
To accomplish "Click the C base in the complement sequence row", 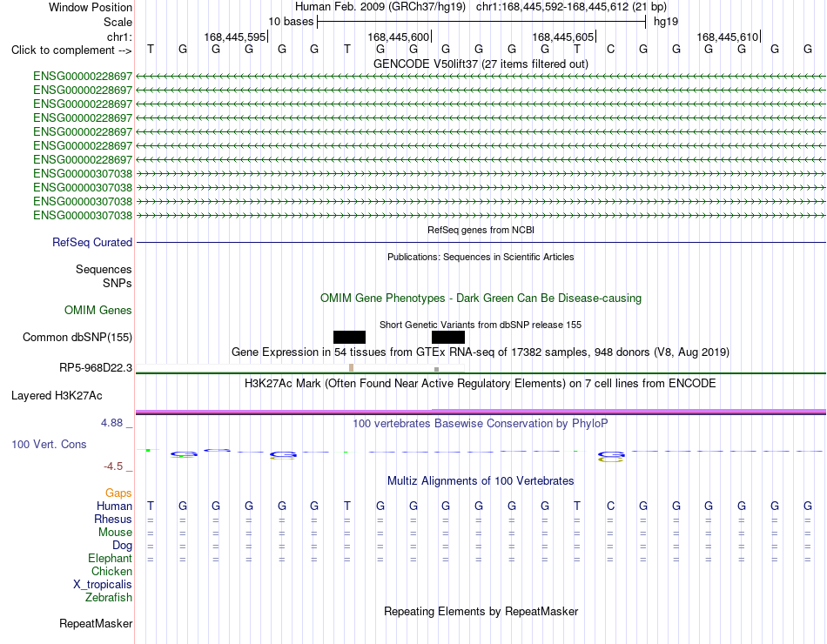I will click(610, 49).
